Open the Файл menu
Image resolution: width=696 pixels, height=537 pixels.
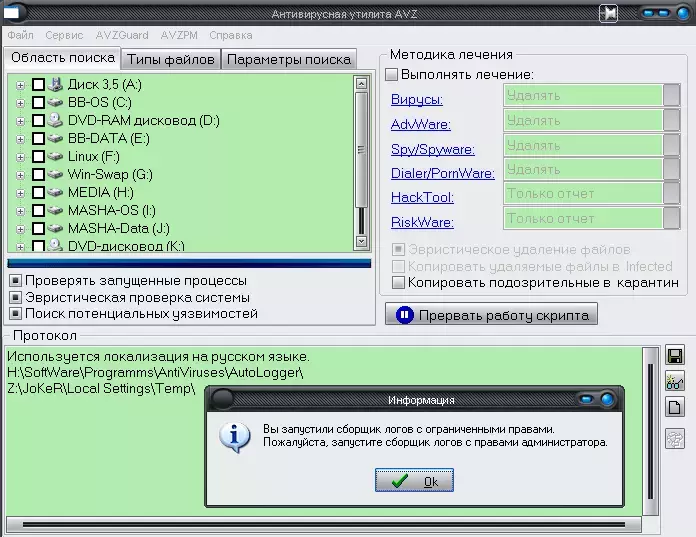[x=20, y=35]
